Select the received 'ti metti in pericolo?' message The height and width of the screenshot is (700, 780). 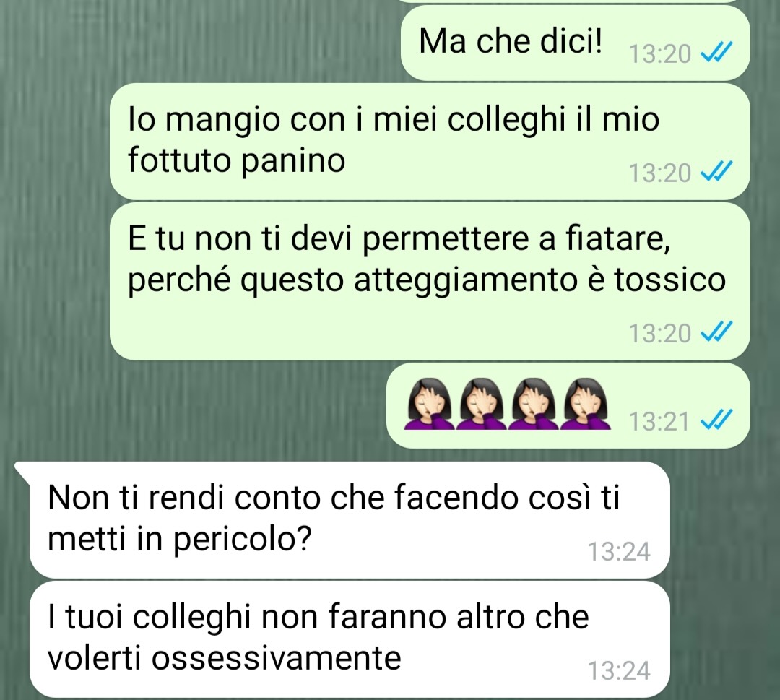350,520
